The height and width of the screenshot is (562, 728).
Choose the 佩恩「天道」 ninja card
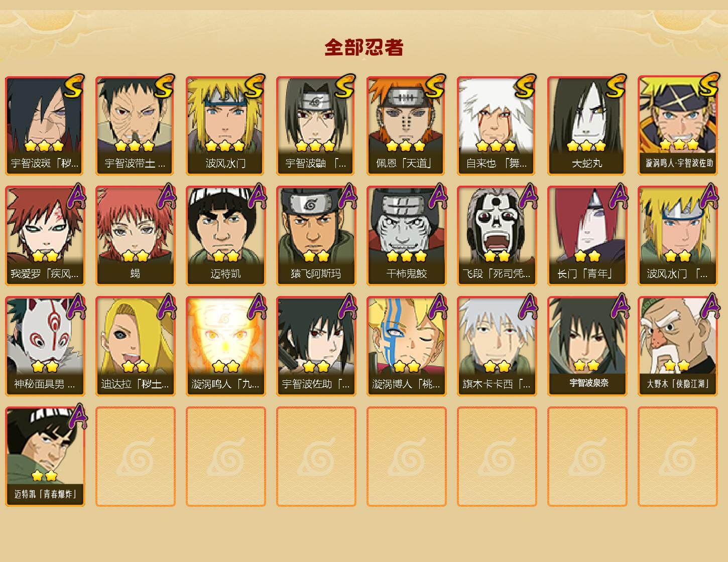pos(406,125)
